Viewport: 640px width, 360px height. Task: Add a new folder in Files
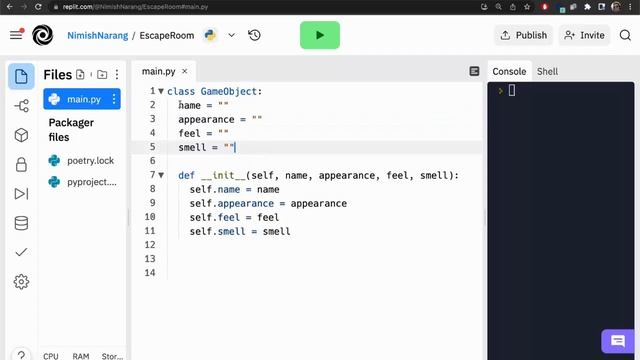(x=102, y=74)
